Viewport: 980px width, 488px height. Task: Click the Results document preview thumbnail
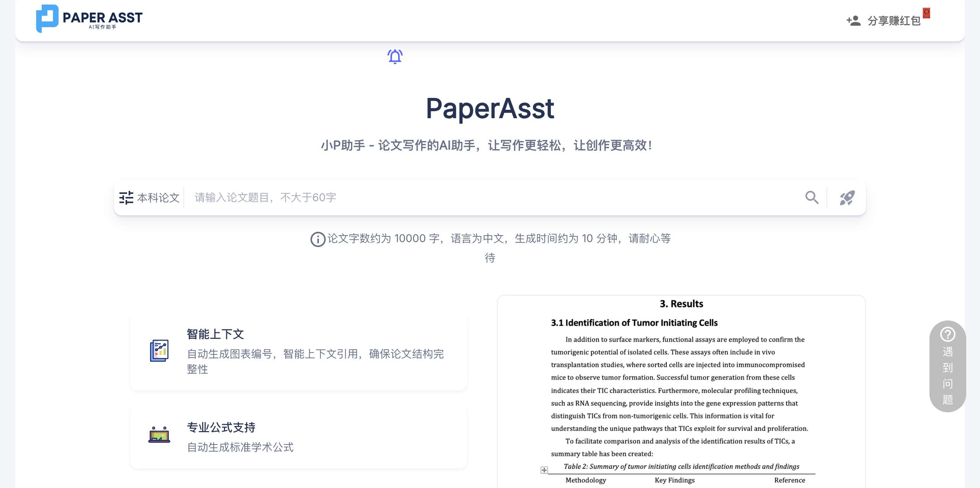(681, 392)
